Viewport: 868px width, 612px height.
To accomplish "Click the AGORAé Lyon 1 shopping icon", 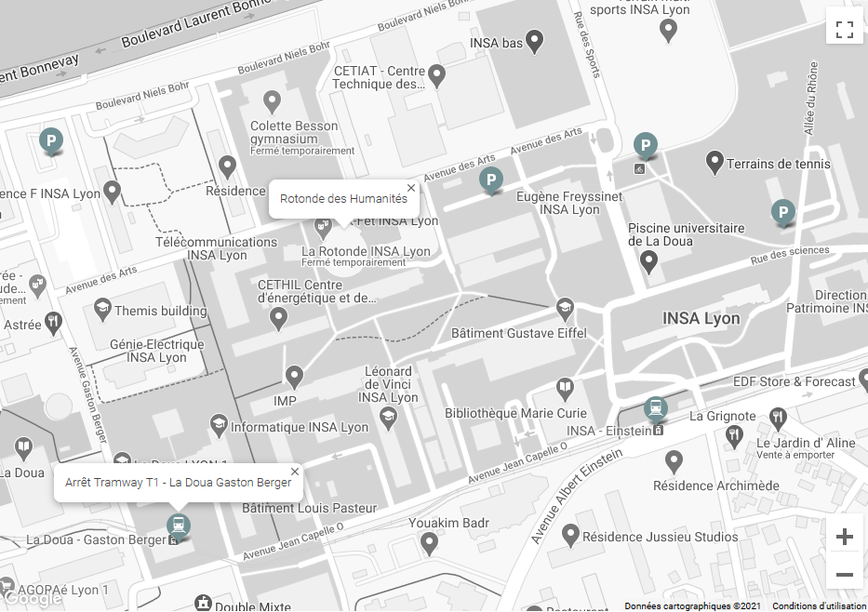I will click(x=6, y=587).
